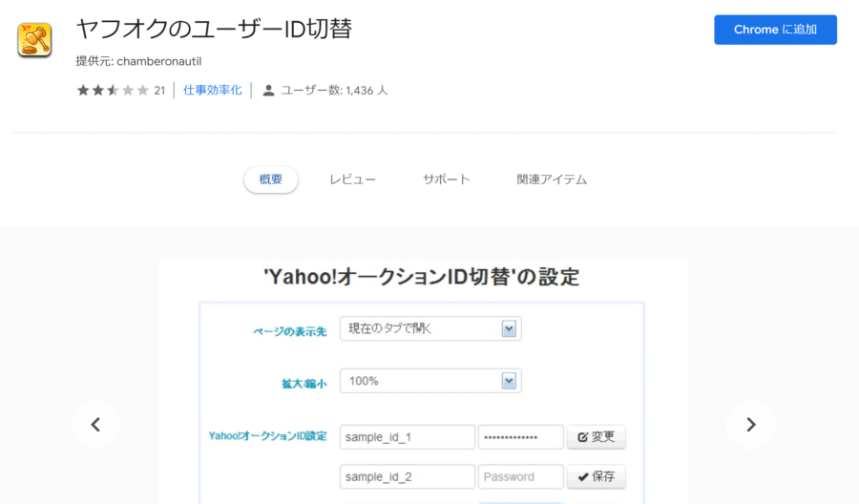
Task: Click the user count person icon
Action: [x=268, y=91]
